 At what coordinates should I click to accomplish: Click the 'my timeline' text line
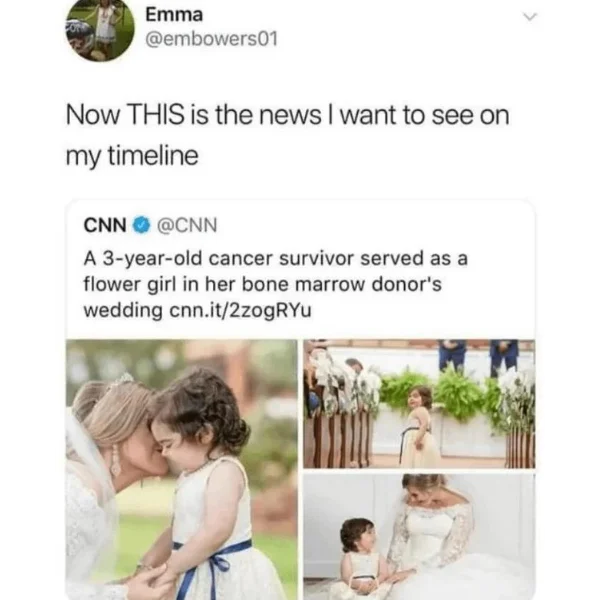tap(132, 156)
